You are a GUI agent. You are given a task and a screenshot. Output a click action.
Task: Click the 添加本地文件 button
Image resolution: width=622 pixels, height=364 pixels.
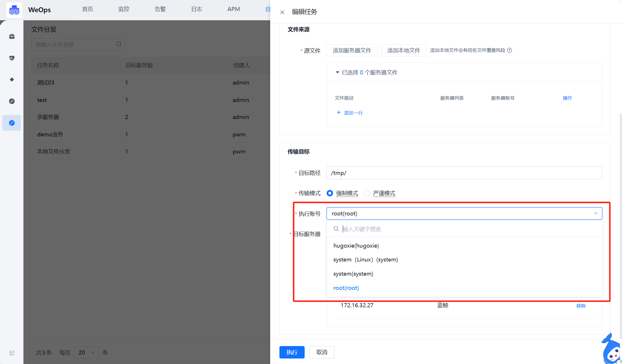coord(404,50)
